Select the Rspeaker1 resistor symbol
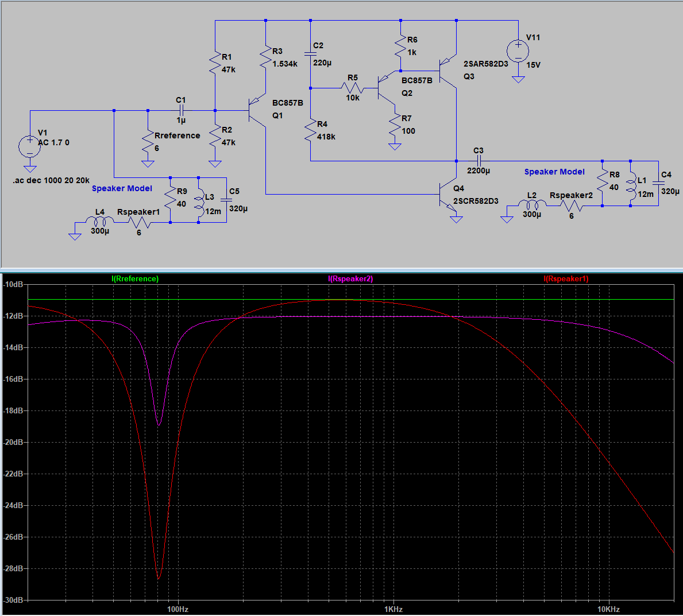 [x=139, y=222]
